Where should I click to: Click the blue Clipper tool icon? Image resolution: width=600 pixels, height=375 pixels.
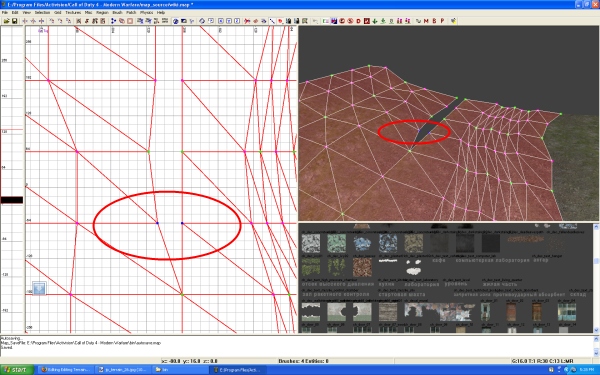(113, 21)
